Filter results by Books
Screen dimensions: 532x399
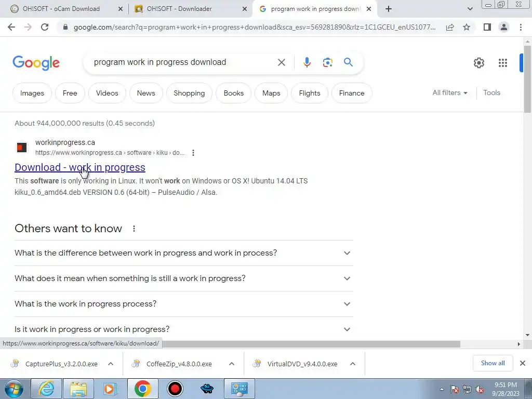[233, 93]
